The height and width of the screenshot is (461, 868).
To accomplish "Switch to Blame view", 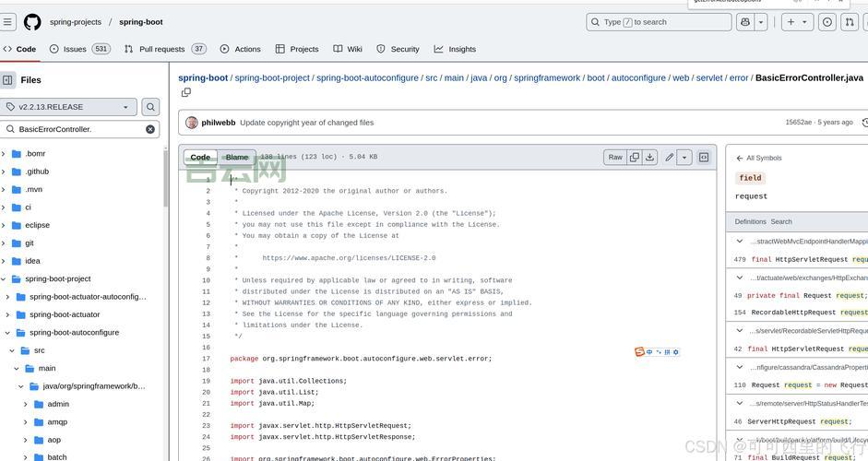I will tap(237, 158).
